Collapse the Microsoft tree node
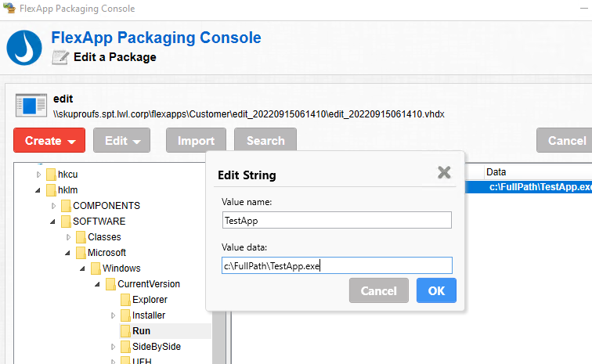 [x=67, y=253]
